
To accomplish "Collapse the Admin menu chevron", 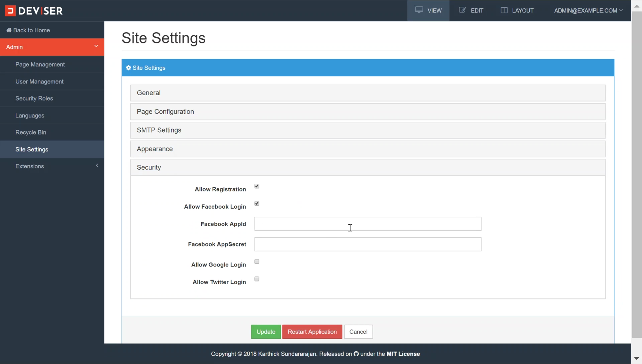I will tap(96, 46).
